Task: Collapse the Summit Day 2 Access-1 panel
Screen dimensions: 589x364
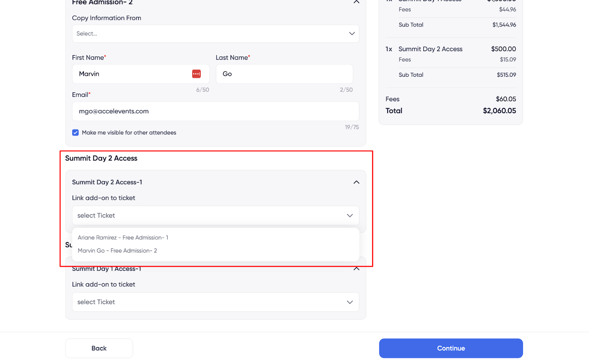Action: point(356,182)
